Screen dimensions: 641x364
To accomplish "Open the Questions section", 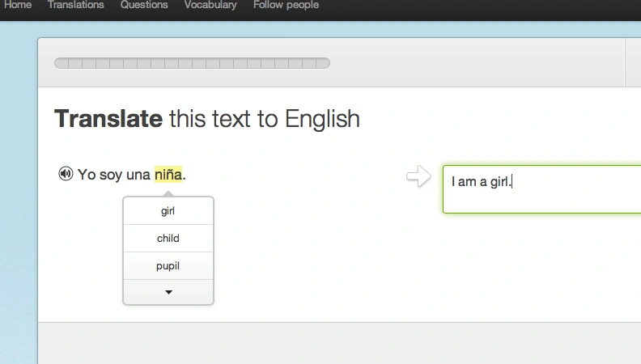I will click(x=144, y=5).
